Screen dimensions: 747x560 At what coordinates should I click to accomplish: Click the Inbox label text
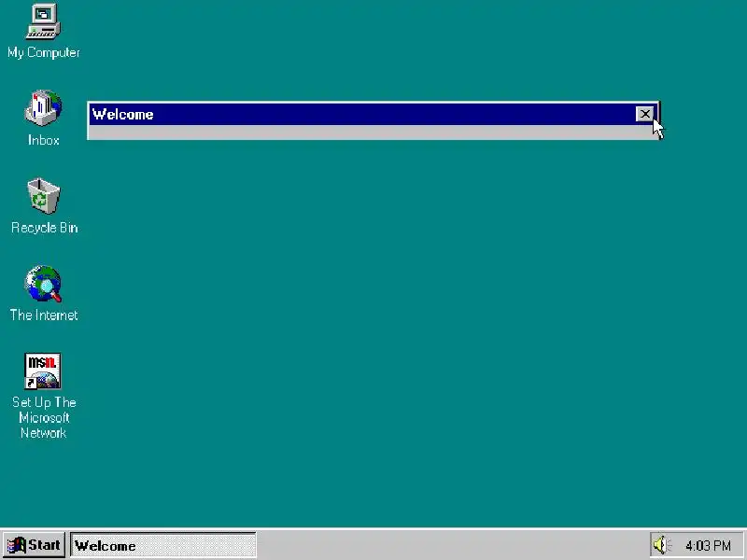point(43,140)
